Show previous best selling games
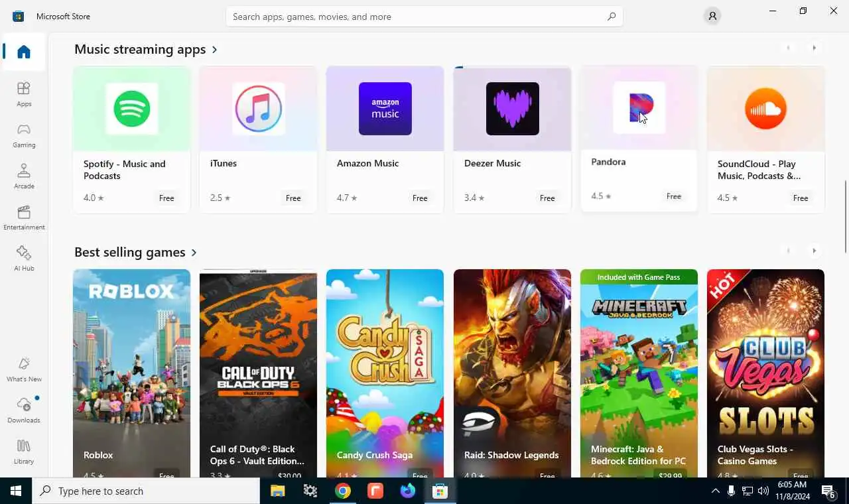Screen dimensions: 849x504 789,251
